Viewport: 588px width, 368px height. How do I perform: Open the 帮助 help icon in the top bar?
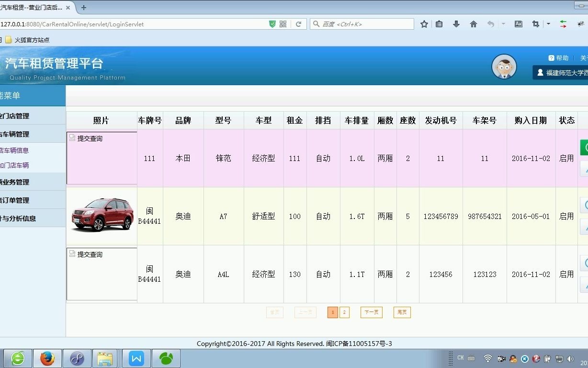pyautogui.click(x=552, y=57)
